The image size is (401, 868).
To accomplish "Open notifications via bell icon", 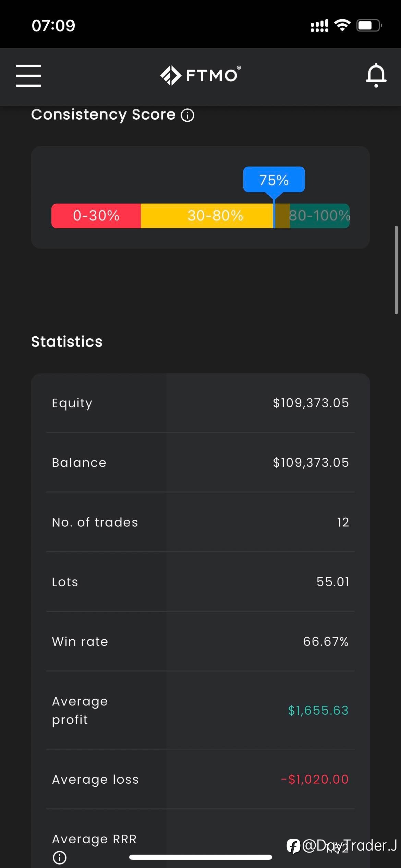I will (x=376, y=75).
